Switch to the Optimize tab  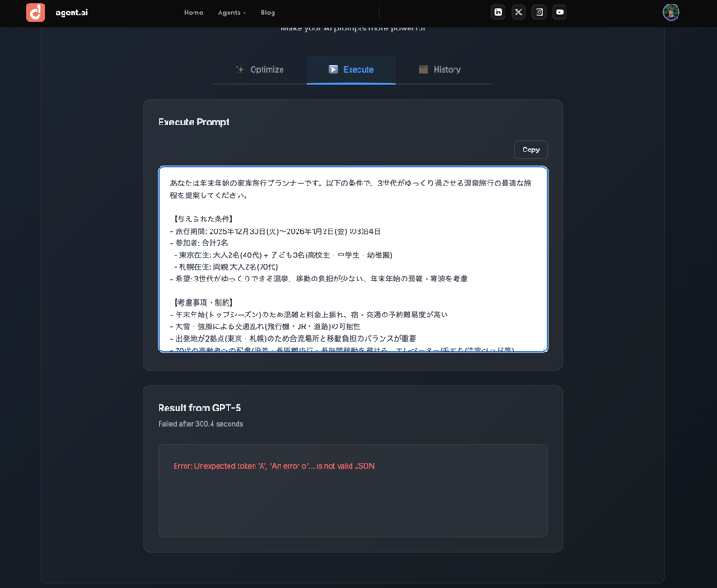[x=259, y=69]
